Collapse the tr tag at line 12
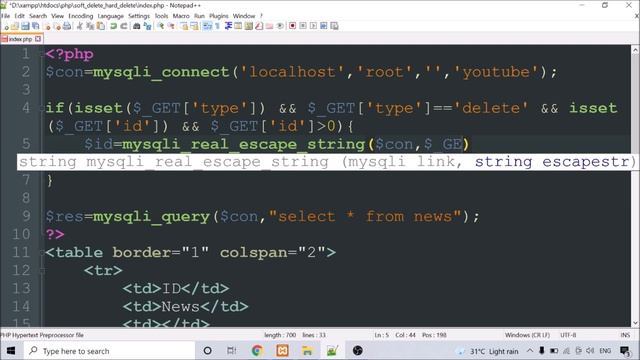Screen dimensions: 640x360 click(43, 271)
